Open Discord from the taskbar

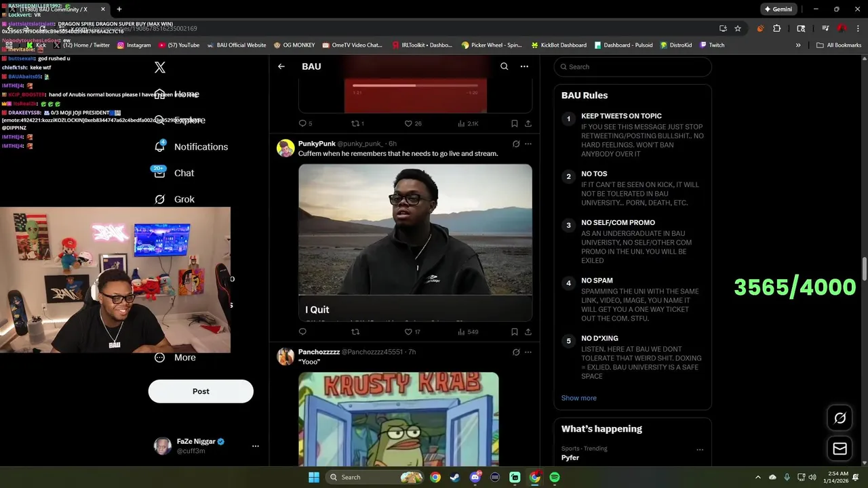[475, 477]
